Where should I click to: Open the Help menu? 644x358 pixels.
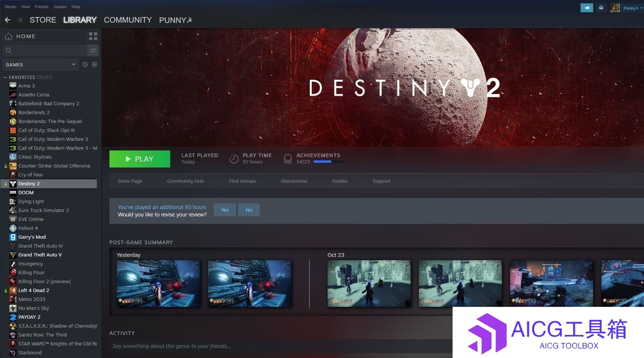click(x=76, y=7)
